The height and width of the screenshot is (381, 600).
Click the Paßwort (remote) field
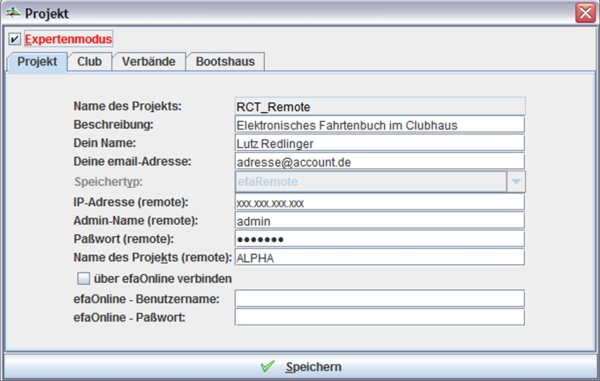380,239
